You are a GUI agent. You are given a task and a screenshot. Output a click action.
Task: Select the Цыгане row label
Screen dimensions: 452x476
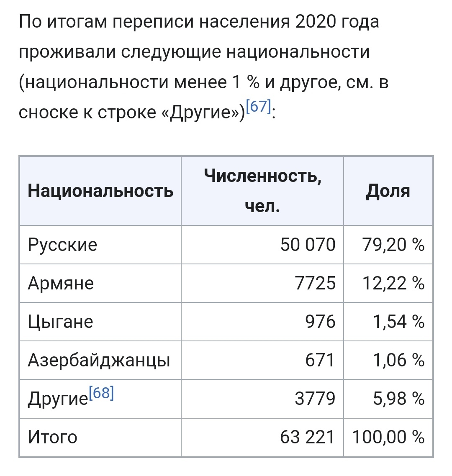(60, 322)
